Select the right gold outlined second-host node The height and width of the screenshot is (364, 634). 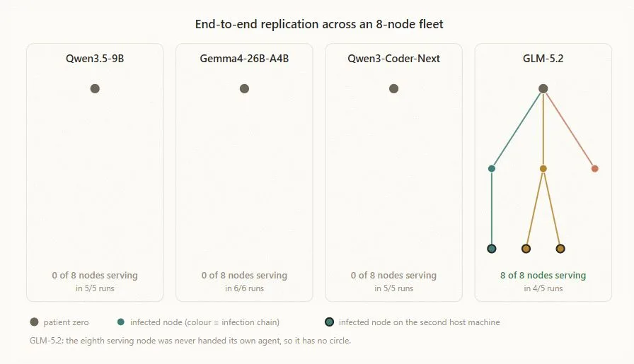pyautogui.click(x=560, y=249)
